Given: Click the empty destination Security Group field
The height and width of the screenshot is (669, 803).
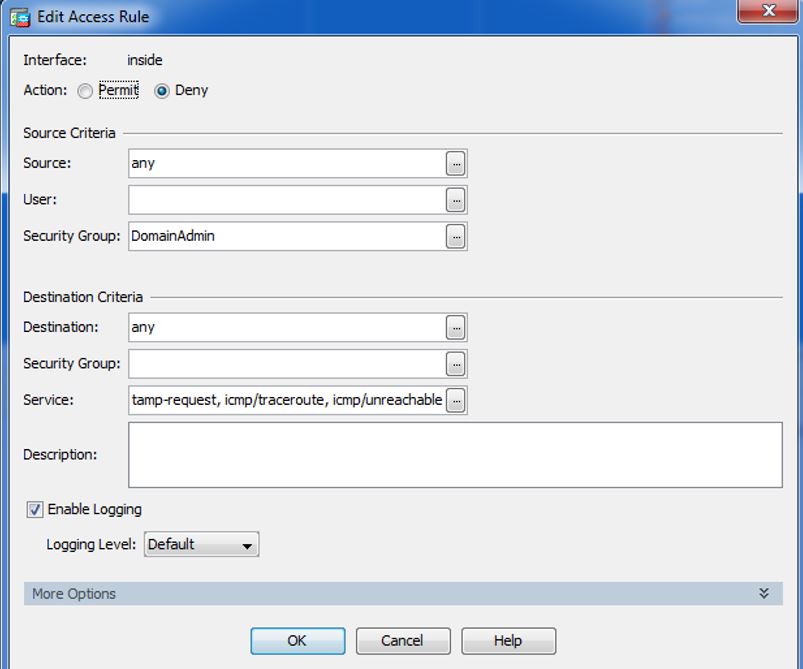Looking at the screenshot, I should point(287,364).
